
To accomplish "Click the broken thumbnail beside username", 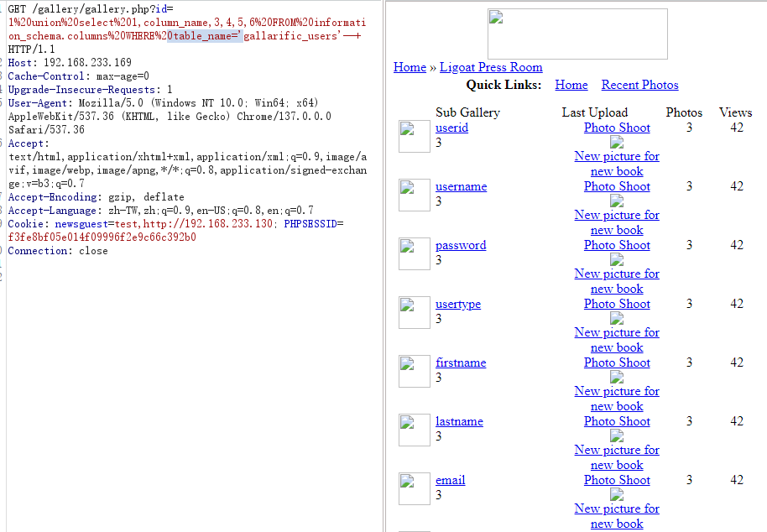I will [x=415, y=196].
